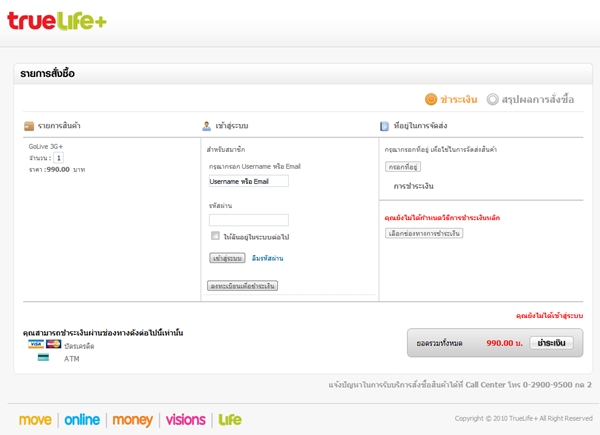Click the MasterCard icon
The image size is (600, 435).
(54, 344)
